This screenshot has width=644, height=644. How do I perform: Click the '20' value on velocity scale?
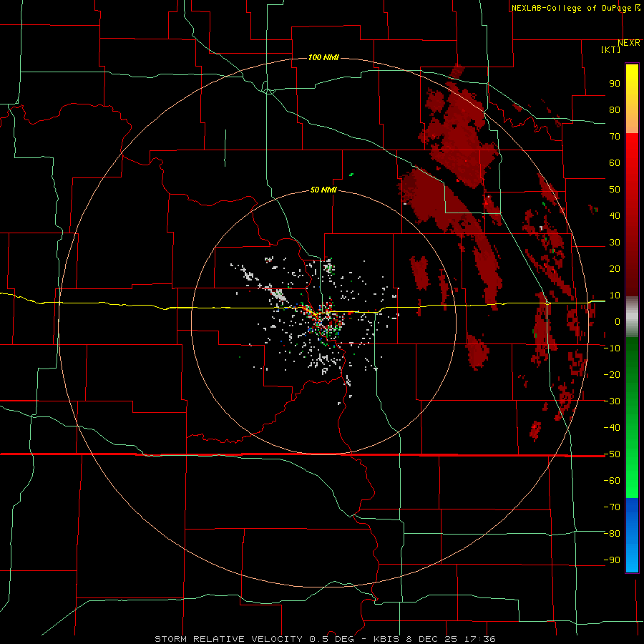(x=615, y=268)
